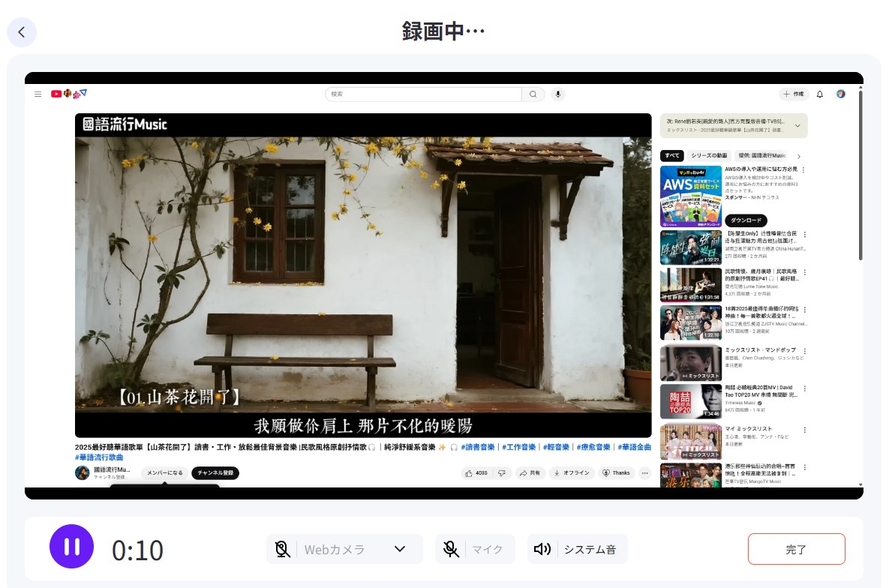Open options for マンドポップ mix
This screenshot has width=895, height=588.
(805, 351)
